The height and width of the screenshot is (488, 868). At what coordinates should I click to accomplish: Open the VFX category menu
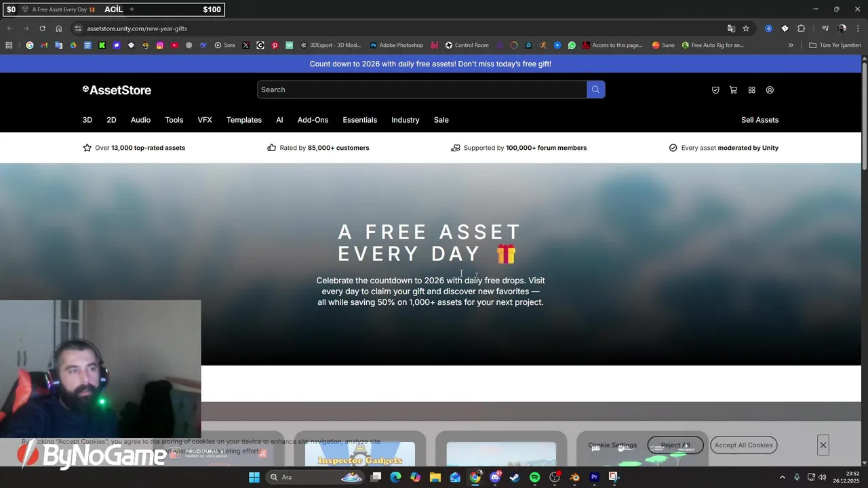coord(205,120)
